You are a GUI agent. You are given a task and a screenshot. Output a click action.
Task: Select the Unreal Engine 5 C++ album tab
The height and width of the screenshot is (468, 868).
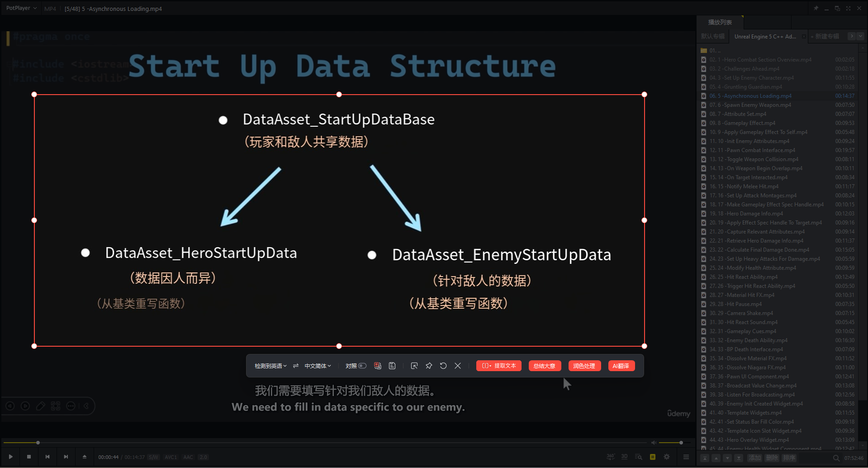pyautogui.click(x=765, y=36)
